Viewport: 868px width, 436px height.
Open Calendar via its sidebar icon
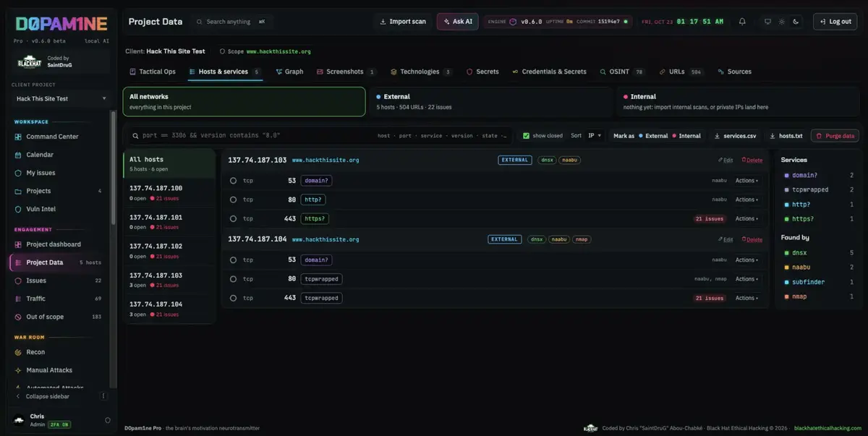coord(19,155)
